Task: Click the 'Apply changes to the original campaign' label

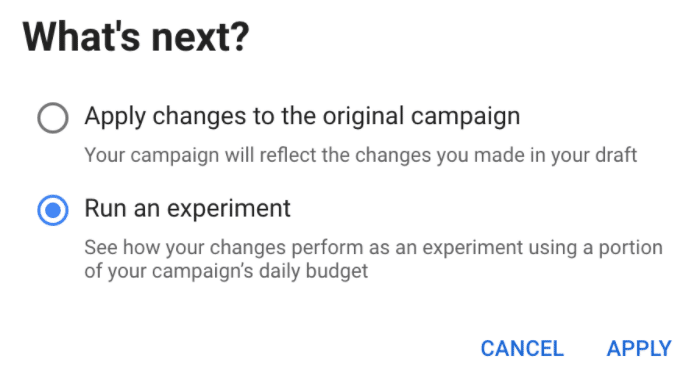Action: pyautogui.click(x=302, y=117)
